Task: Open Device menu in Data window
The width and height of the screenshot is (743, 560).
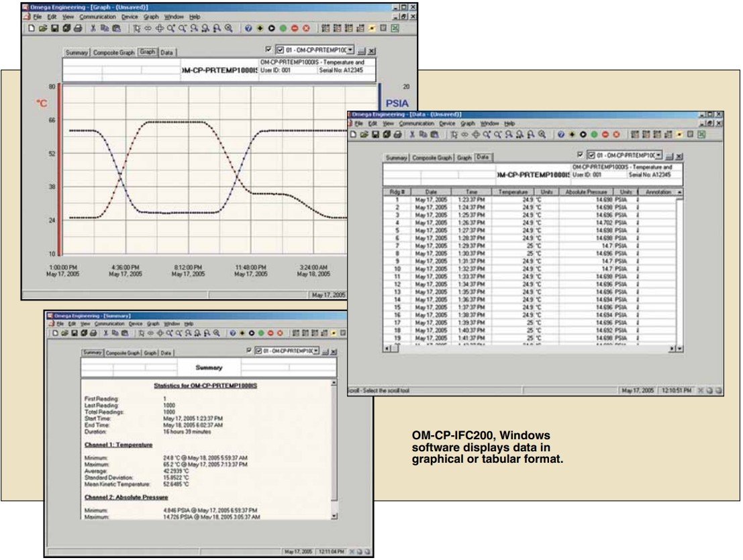Action: tap(447, 123)
